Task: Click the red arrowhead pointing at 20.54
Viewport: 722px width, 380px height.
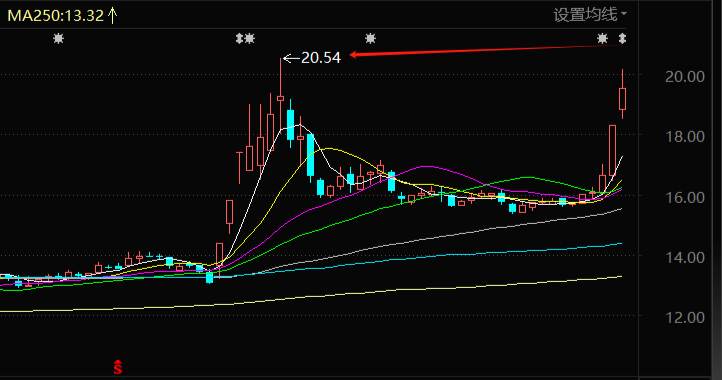Action: coord(354,55)
